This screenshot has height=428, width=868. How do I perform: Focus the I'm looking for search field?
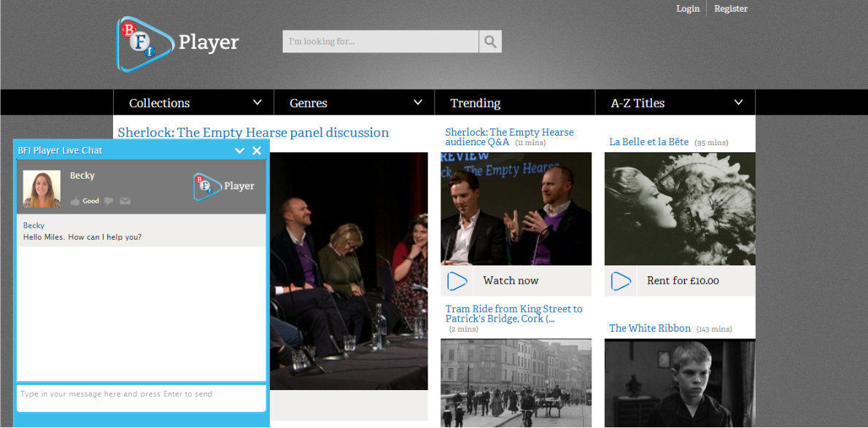[x=380, y=42]
